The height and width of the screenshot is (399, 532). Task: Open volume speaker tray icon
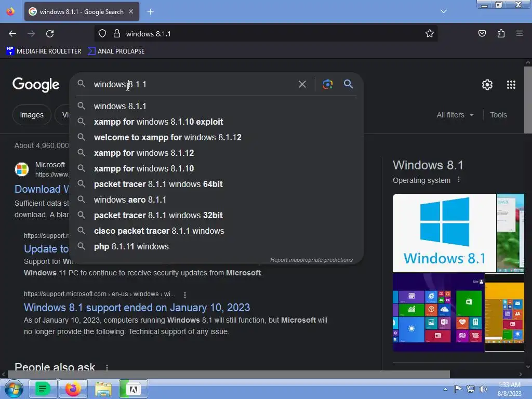(483, 389)
